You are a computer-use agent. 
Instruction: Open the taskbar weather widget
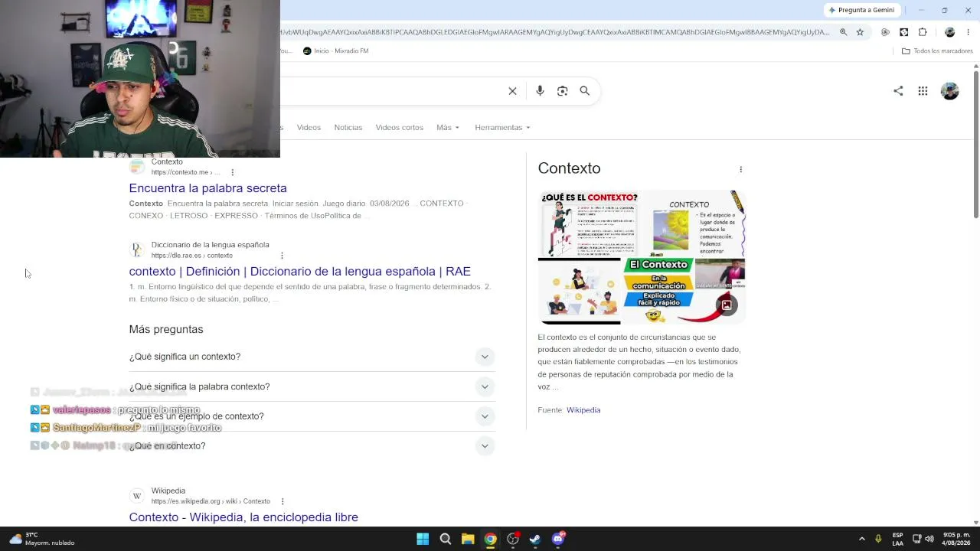click(x=42, y=539)
